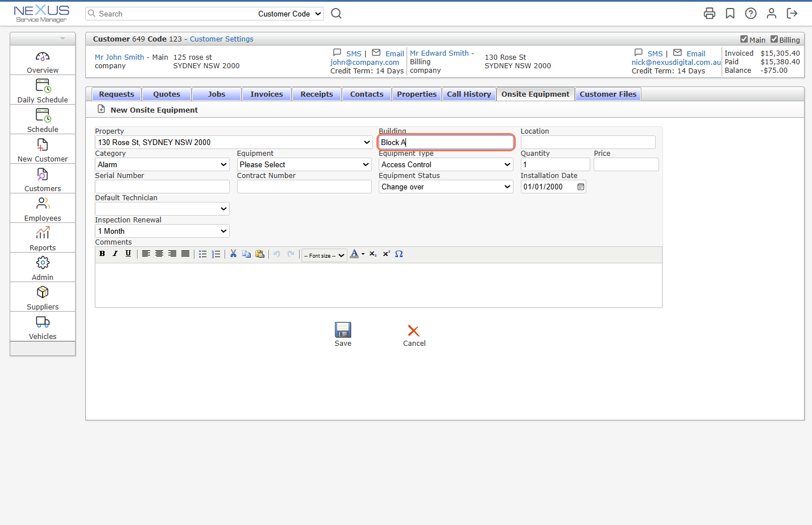Email nick@nexusdigital.com.au link

[676, 62]
